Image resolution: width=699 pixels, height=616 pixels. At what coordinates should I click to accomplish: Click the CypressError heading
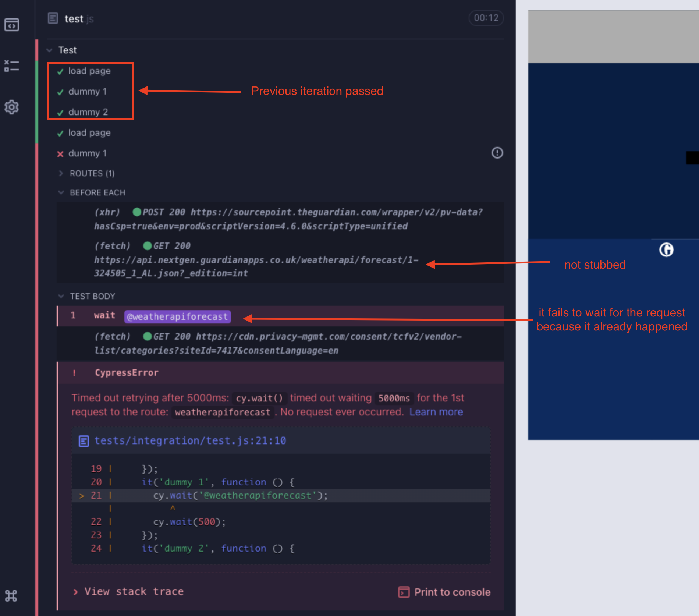127,372
